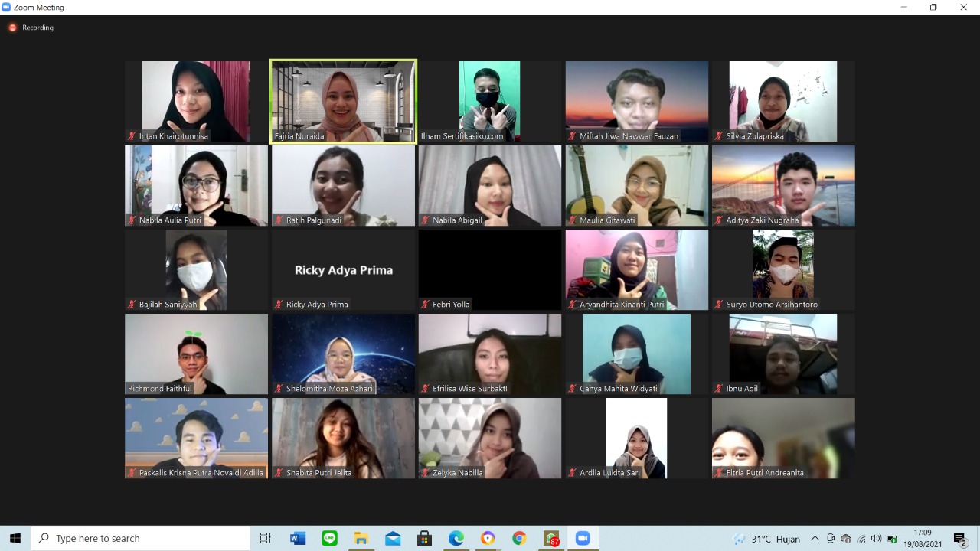The height and width of the screenshot is (551, 980).
Task: Open the clock showing 17:09
Action: point(923,539)
